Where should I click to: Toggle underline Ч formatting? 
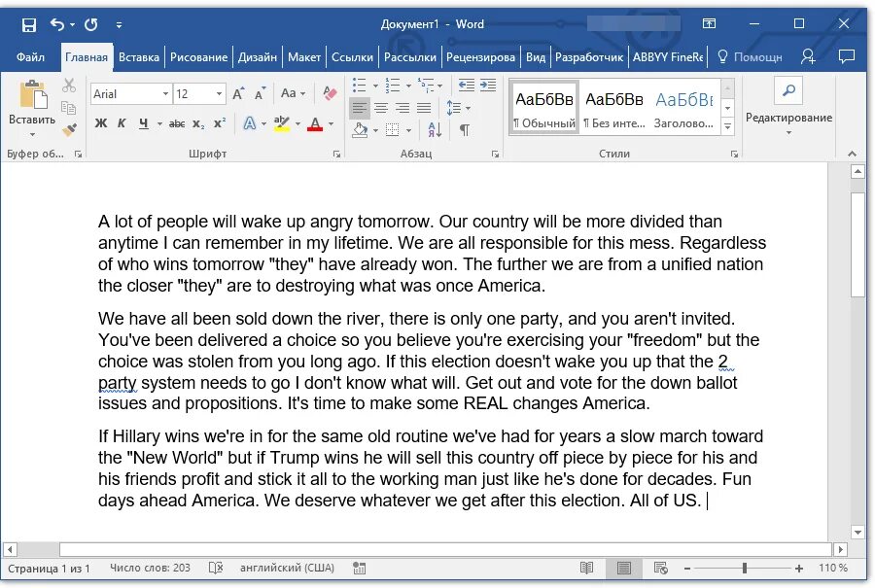click(144, 123)
